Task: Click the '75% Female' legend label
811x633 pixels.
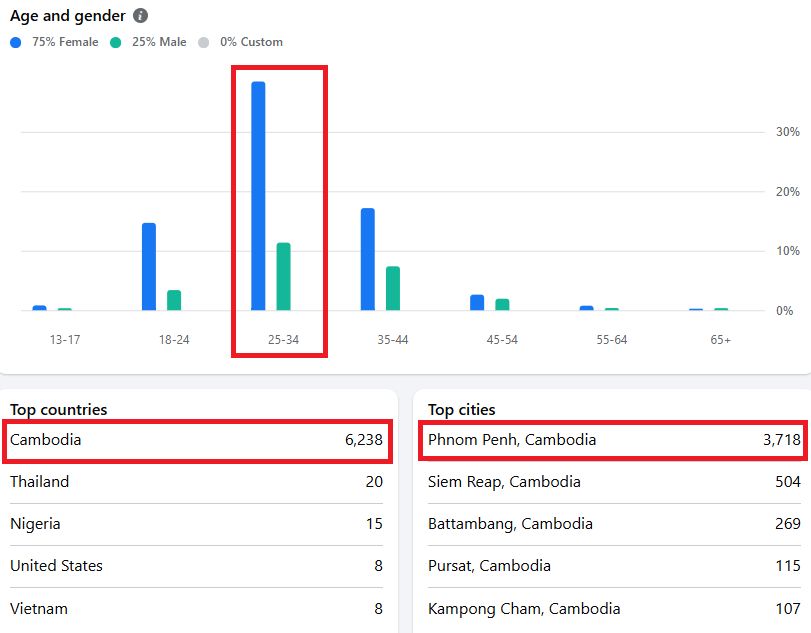Action: [65, 42]
